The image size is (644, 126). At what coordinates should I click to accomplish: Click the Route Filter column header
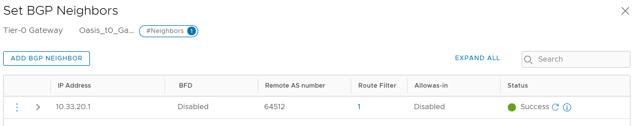click(377, 85)
